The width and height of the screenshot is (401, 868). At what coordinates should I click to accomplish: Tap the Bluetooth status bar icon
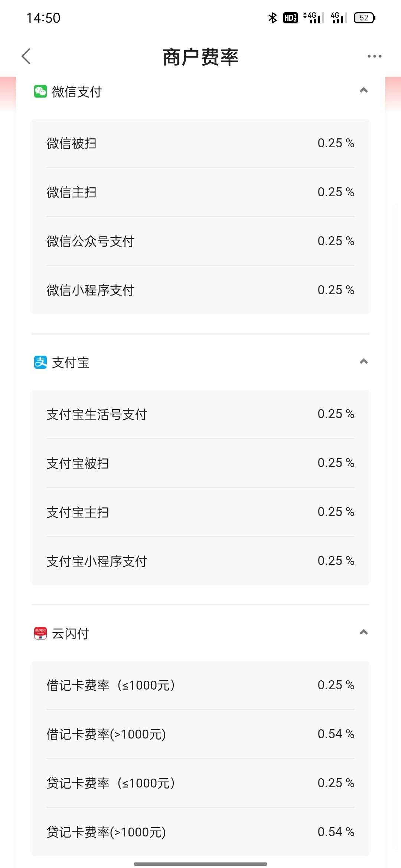coord(273,17)
